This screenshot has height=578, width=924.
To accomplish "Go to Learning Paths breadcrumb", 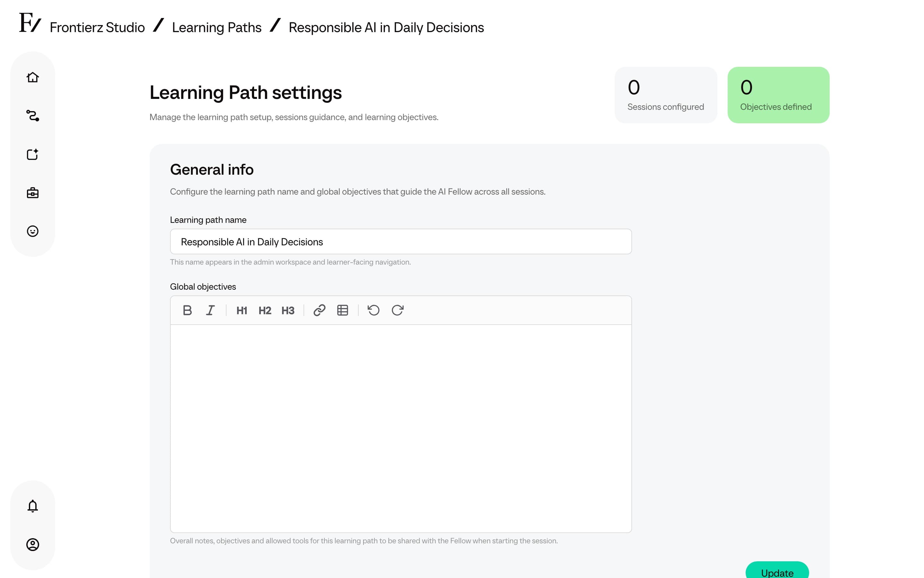I will 217,28.
